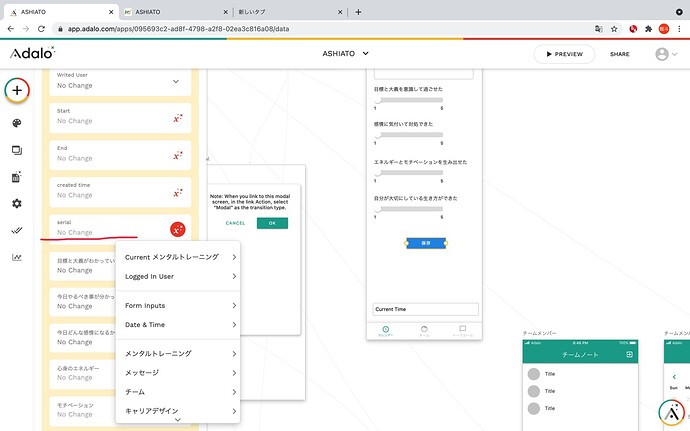
Task: Open the Database collections icon in sidebar
Action: (17, 177)
